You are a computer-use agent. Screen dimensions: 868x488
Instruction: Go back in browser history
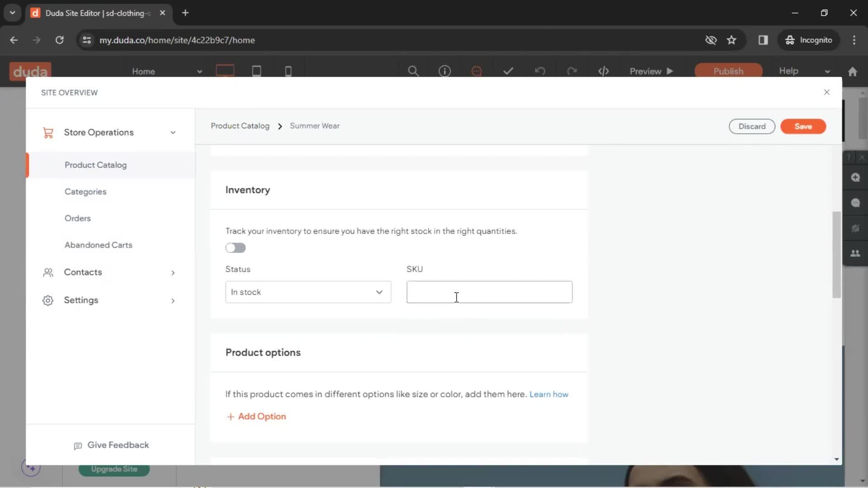[x=14, y=40]
